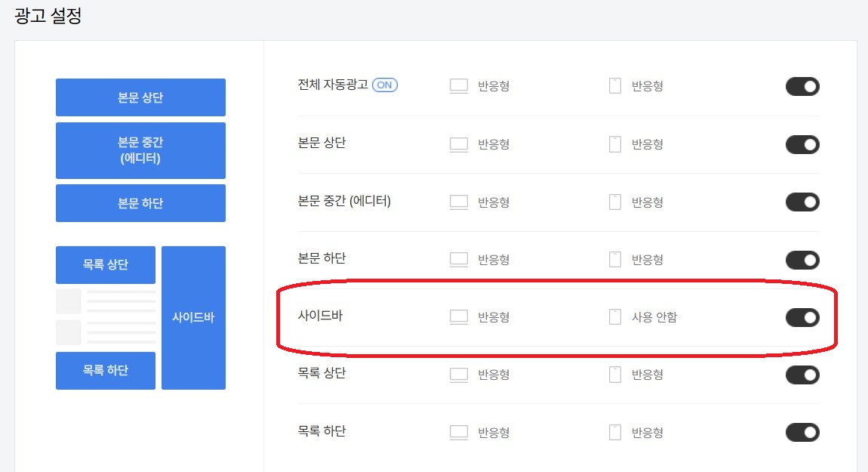Image resolution: width=868 pixels, height=472 pixels.
Task: Click the mobile 사용 안함 icon for 사이드바
Action: coord(614,317)
